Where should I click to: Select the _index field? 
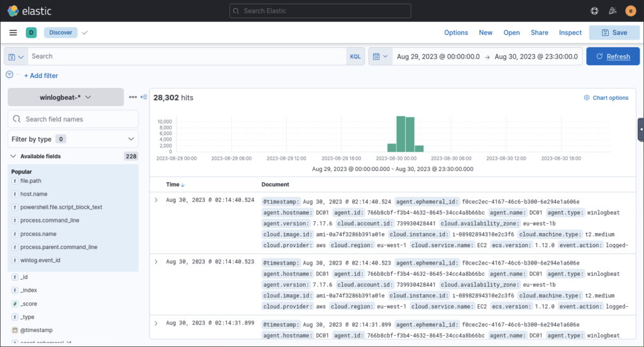point(28,290)
